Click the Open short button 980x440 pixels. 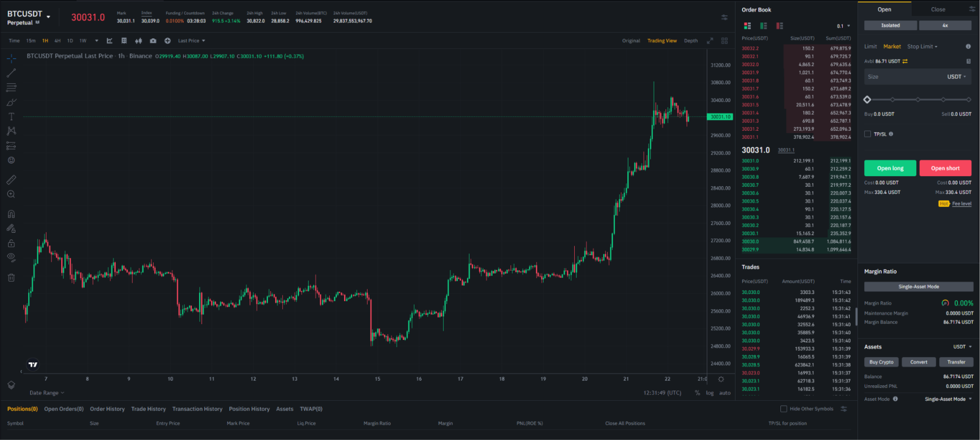click(945, 168)
